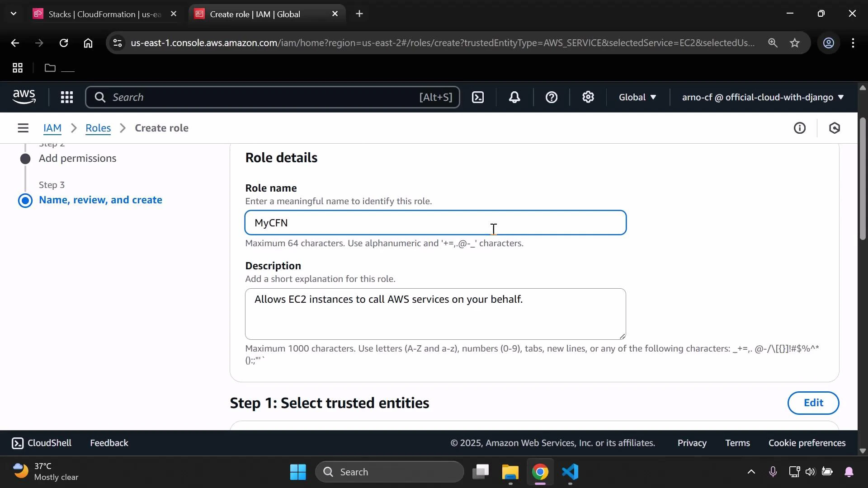
Task: Open the AWS services grid menu
Action: tap(66, 97)
